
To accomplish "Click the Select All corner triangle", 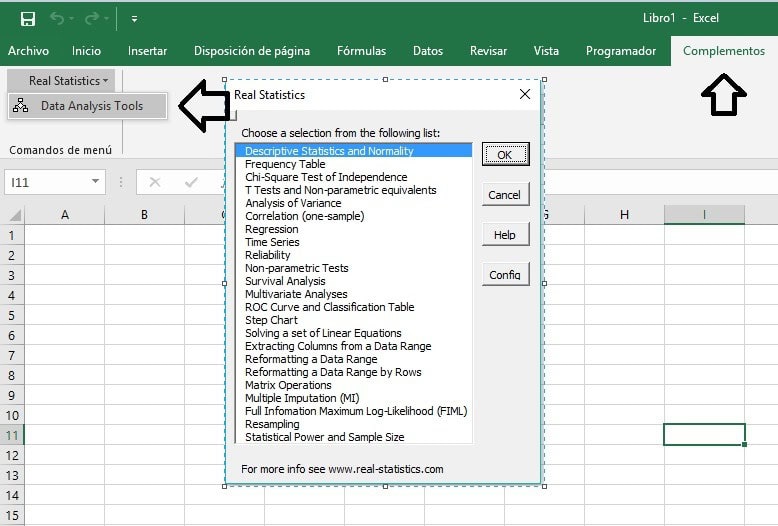I will [x=15, y=215].
